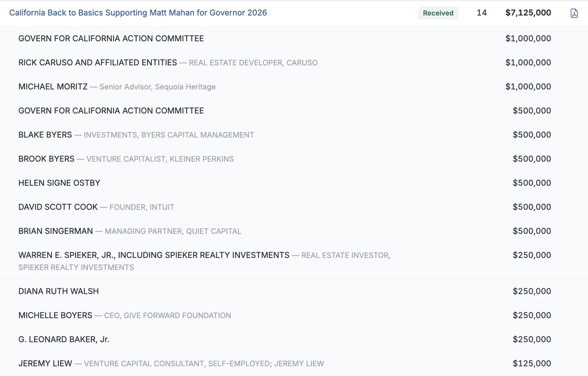
Task: Select the RICK CARUSO AND AFFILIATED ENTITIES name
Action: pos(98,63)
